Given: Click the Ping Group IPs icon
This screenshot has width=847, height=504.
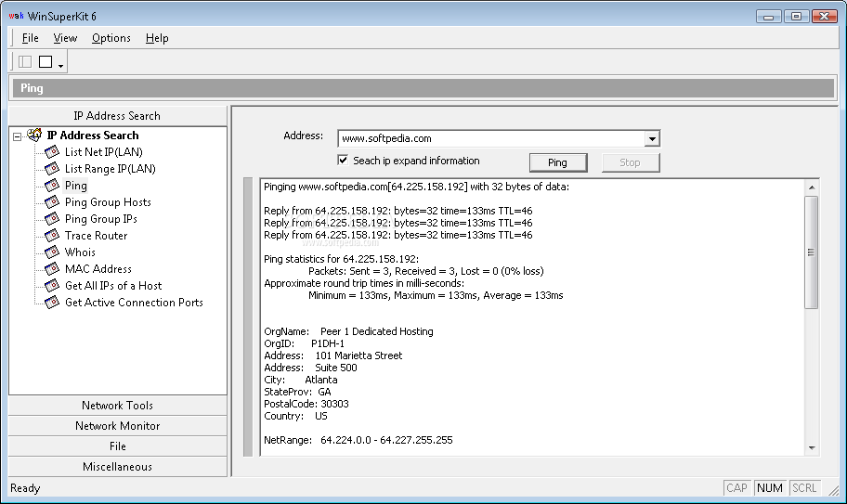Looking at the screenshot, I should pyautogui.click(x=52, y=219).
